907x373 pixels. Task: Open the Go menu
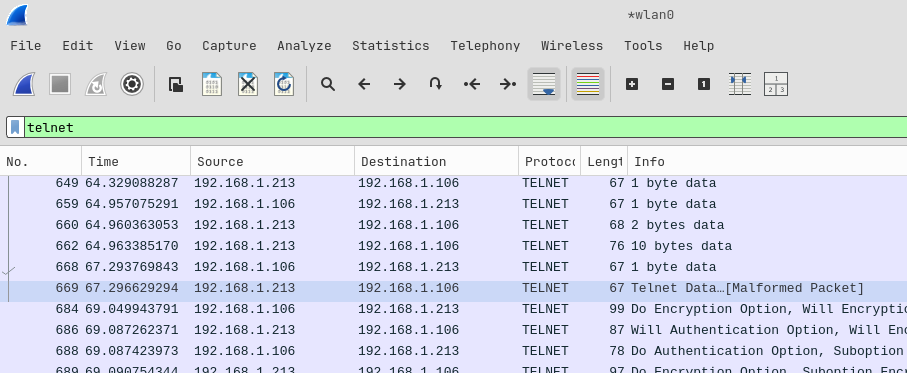pos(174,46)
